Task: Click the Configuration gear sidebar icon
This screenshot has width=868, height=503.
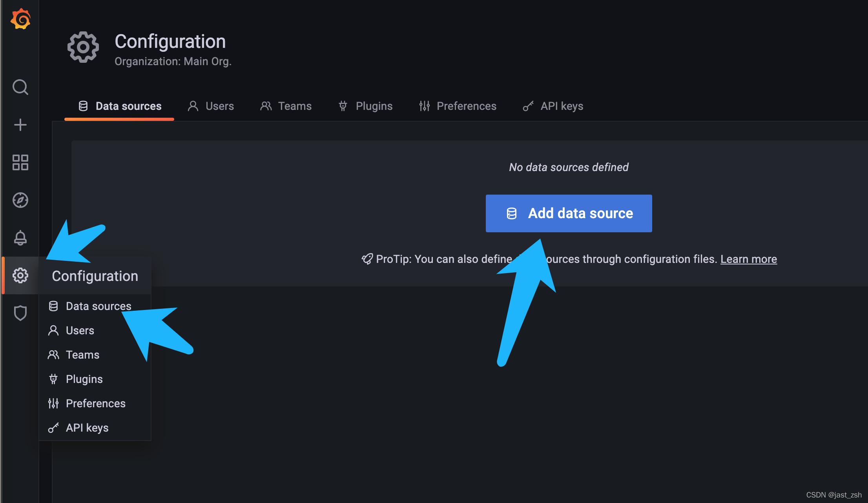Action: pos(20,275)
